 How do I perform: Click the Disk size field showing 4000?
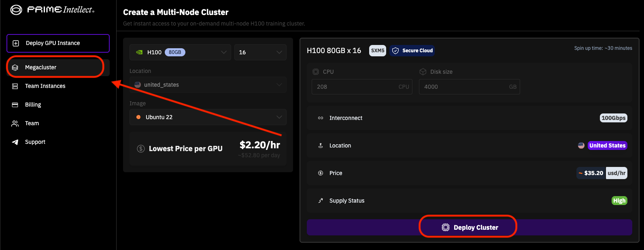click(470, 87)
